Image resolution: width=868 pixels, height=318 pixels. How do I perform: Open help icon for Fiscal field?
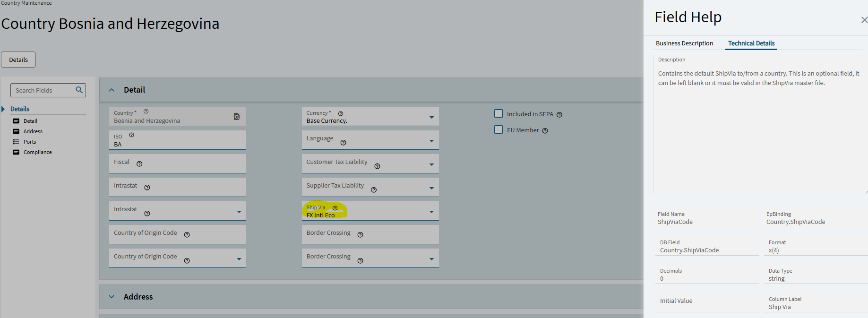click(139, 164)
